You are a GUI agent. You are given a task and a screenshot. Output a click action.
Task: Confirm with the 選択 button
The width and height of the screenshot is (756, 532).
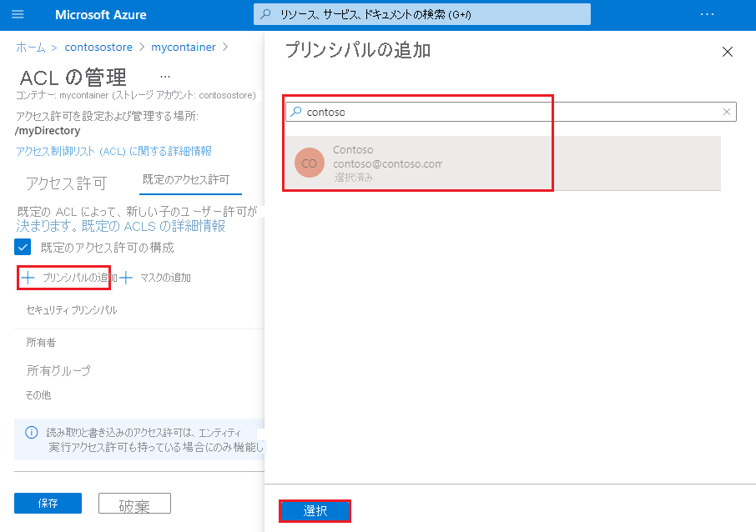coord(315,511)
